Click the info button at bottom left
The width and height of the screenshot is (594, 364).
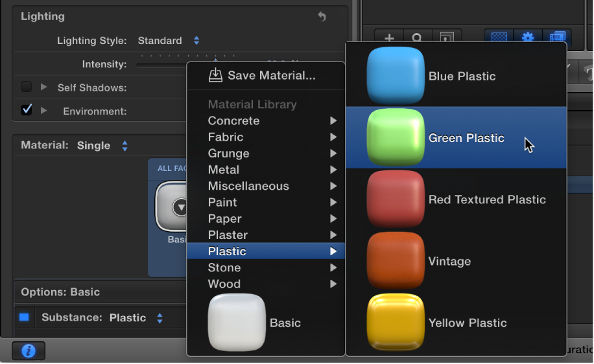(29, 351)
